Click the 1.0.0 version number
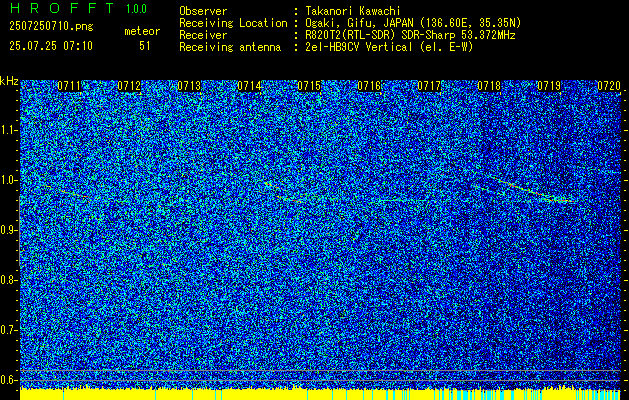Viewport: 629px width, 400px height. (136, 9)
